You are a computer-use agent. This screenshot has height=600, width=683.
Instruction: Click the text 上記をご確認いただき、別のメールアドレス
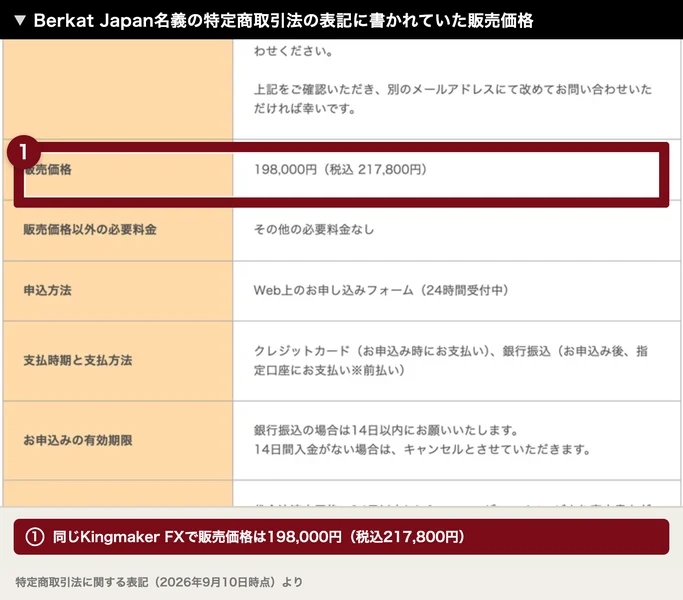coord(453,89)
